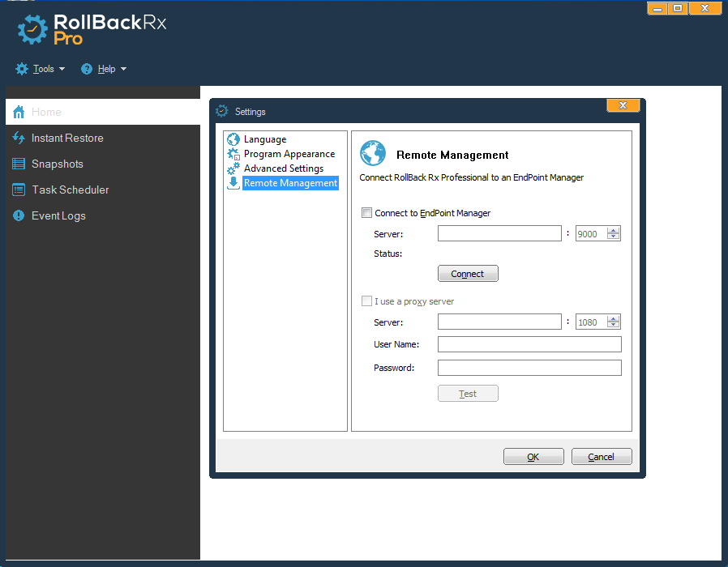Viewport: 728px width, 567px height.
Task: Click the proxy User Name field
Action: [x=529, y=344]
